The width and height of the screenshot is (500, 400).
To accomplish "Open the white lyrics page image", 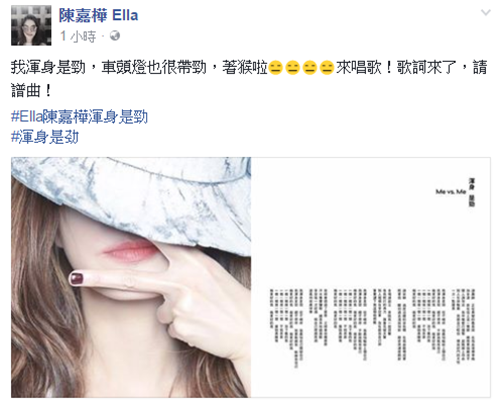I will pos(371,277).
